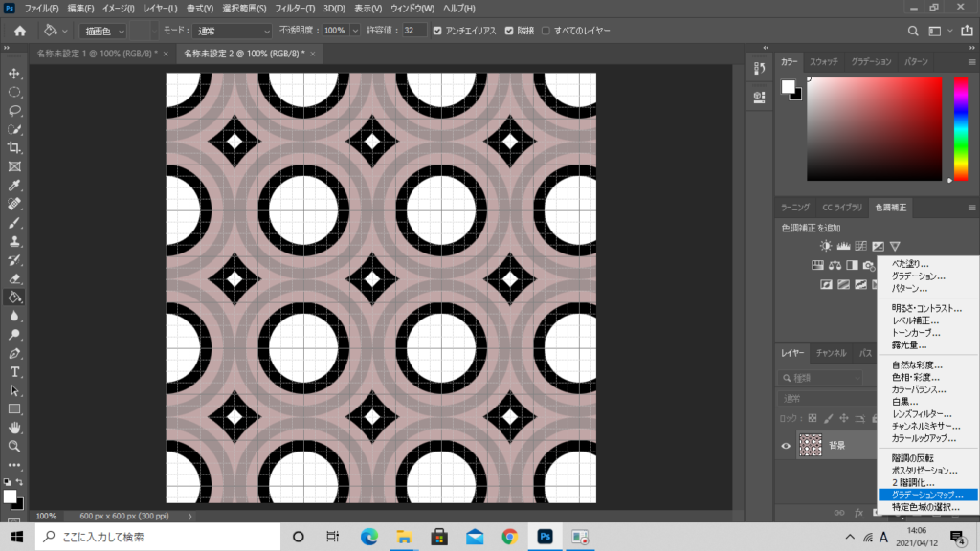Select the Eraser tool
Image resolution: width=980 pixels, height=551 pixels.
14,278
